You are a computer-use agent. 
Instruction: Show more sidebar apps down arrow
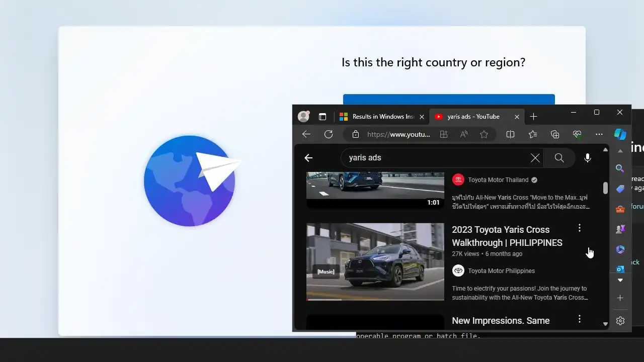[620, 280]
